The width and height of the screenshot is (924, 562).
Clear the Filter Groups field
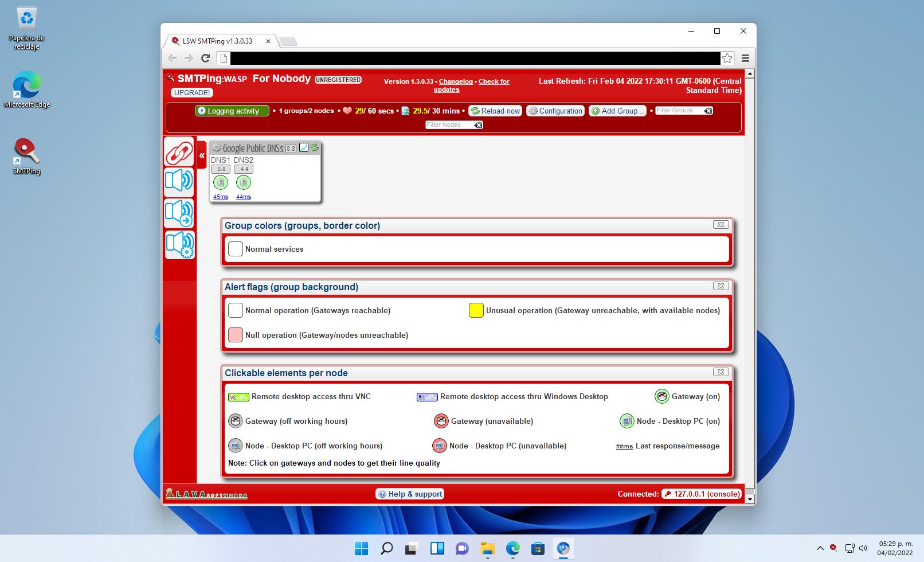click(708, 111)
